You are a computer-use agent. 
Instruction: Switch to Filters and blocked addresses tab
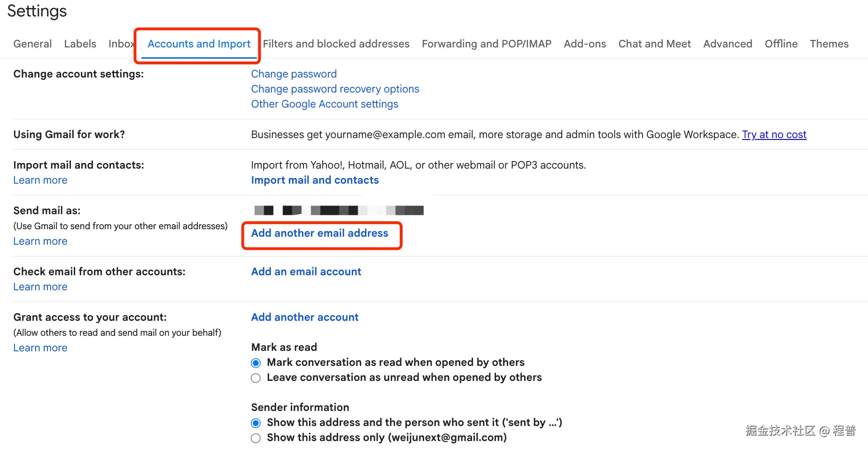pos(336,44)
